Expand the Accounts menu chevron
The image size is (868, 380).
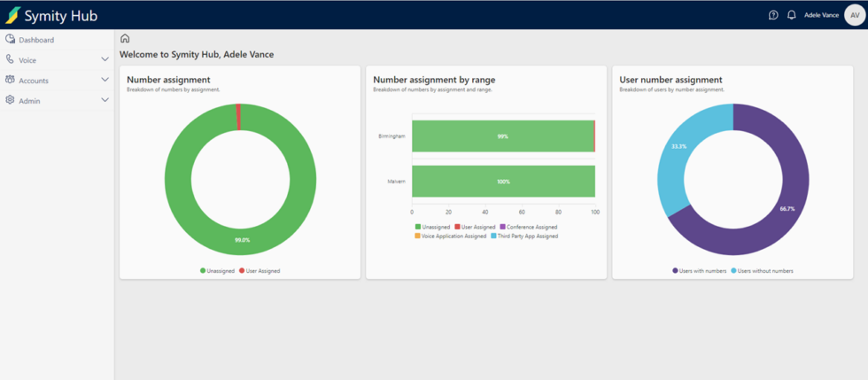pos(105,80)
